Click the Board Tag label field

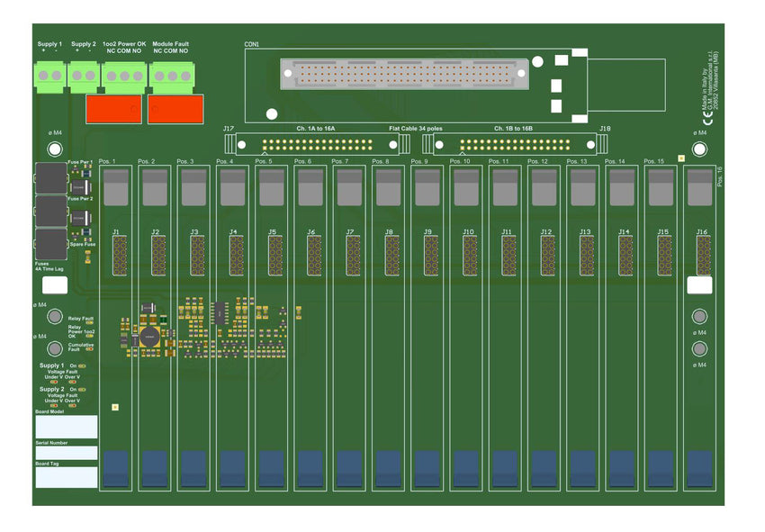coord(67,477)
